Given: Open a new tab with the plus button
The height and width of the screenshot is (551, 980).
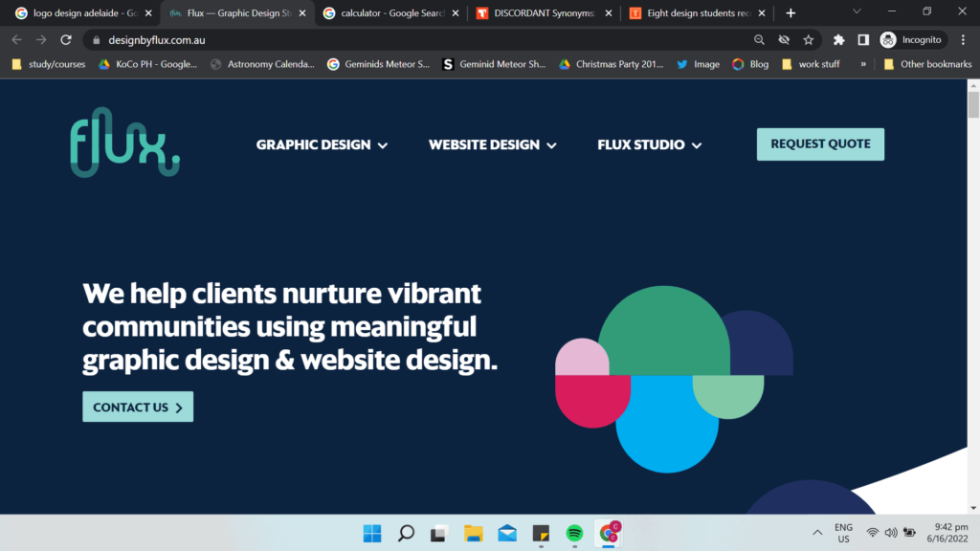Looking at the screenshot, I should pyautogui.click(x=791, y=13).
